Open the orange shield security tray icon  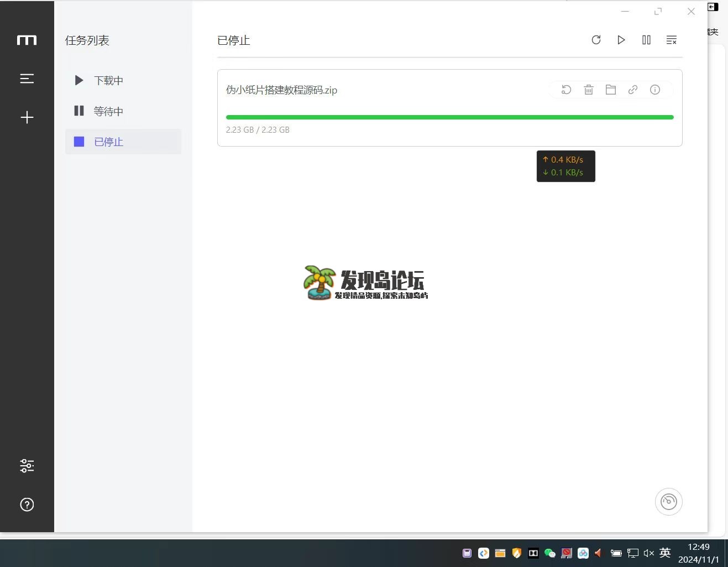(x=517, y=553)
